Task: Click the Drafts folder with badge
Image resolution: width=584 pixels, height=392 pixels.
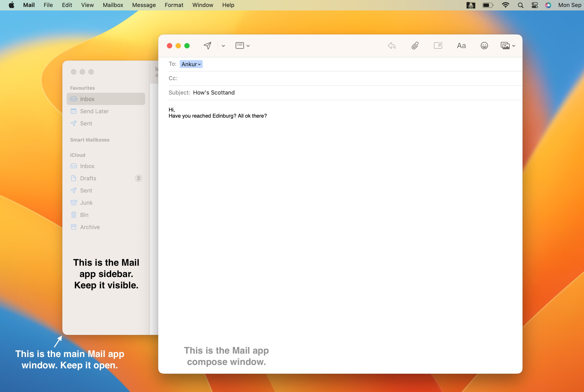Action: point(106,178)
